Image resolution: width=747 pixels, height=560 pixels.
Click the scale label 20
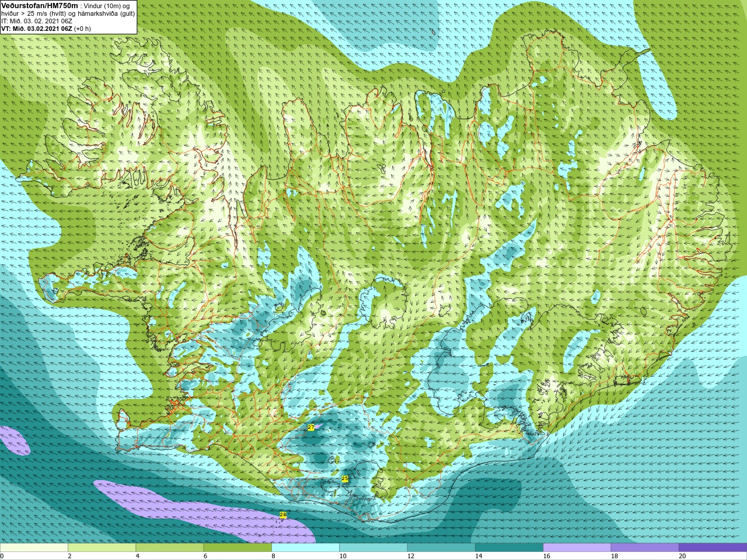(682, 556)
